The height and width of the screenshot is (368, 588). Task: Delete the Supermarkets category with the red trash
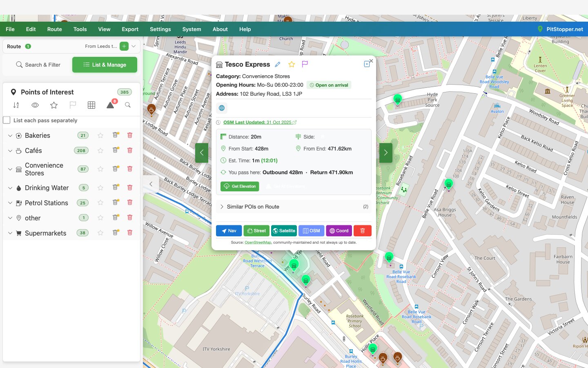point(130,233)
